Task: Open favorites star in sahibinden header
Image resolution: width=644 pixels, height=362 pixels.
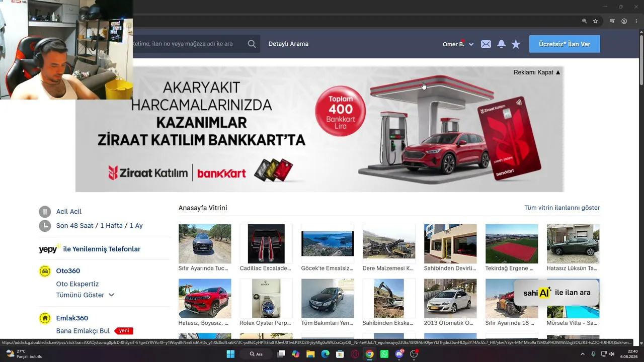Action: click(516, 44)
